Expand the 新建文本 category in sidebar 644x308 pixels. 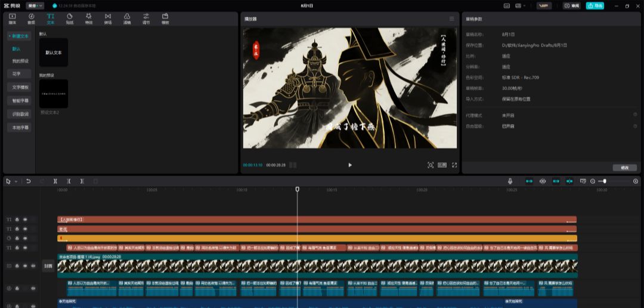(x=18, y=36)
